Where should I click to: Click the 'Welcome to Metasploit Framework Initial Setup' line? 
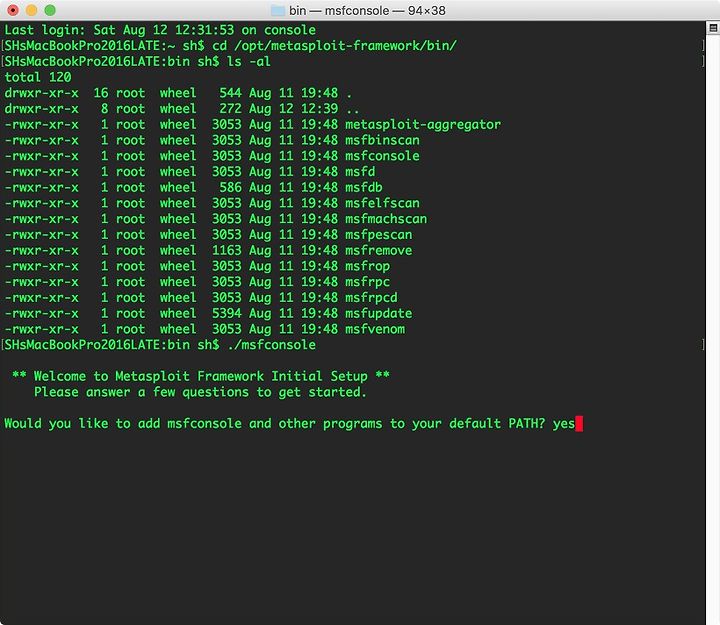point(201,376)
